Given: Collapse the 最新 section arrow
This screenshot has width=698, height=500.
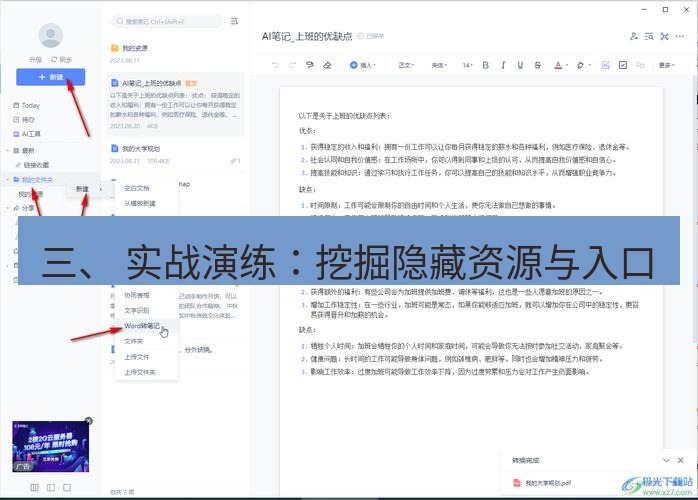Looking at the screenshot, I should 8,150.
